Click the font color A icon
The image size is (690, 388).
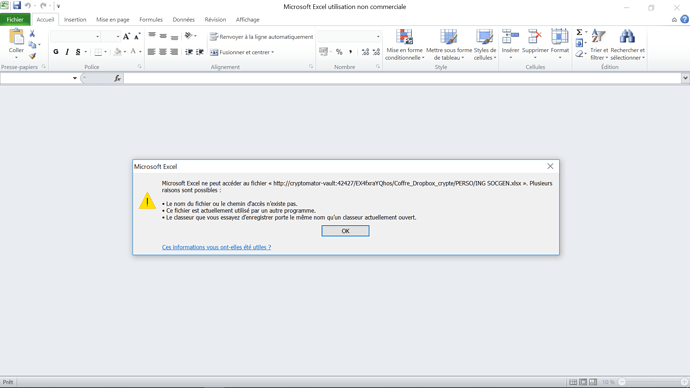point(133,52)
